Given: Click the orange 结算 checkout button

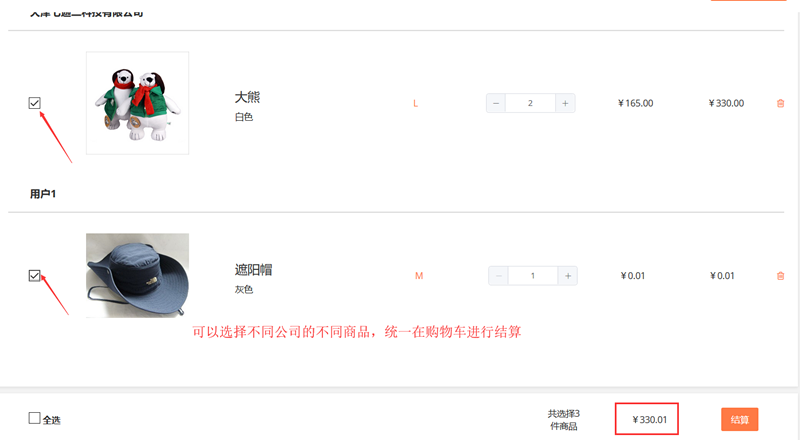Looking at the screenshot, I should [x=739, y=420].
